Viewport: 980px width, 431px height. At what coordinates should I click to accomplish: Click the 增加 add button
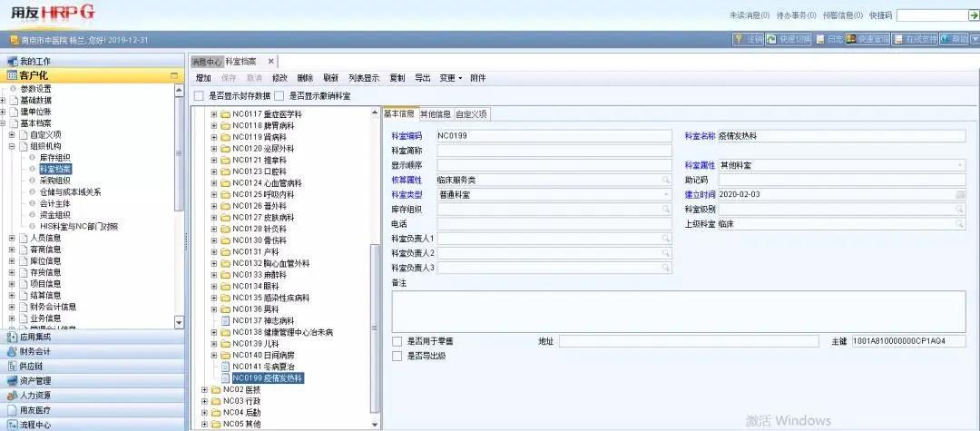click(x=203, y=78)
